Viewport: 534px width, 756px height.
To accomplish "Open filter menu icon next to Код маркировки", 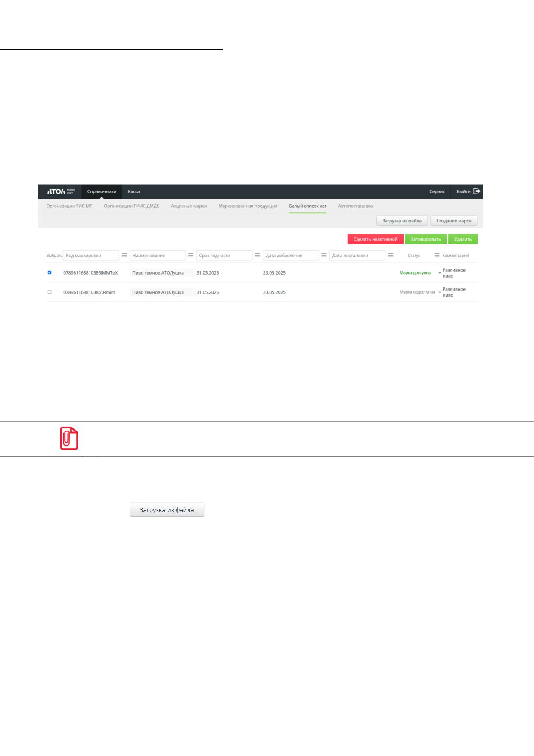I will [124, 255].
